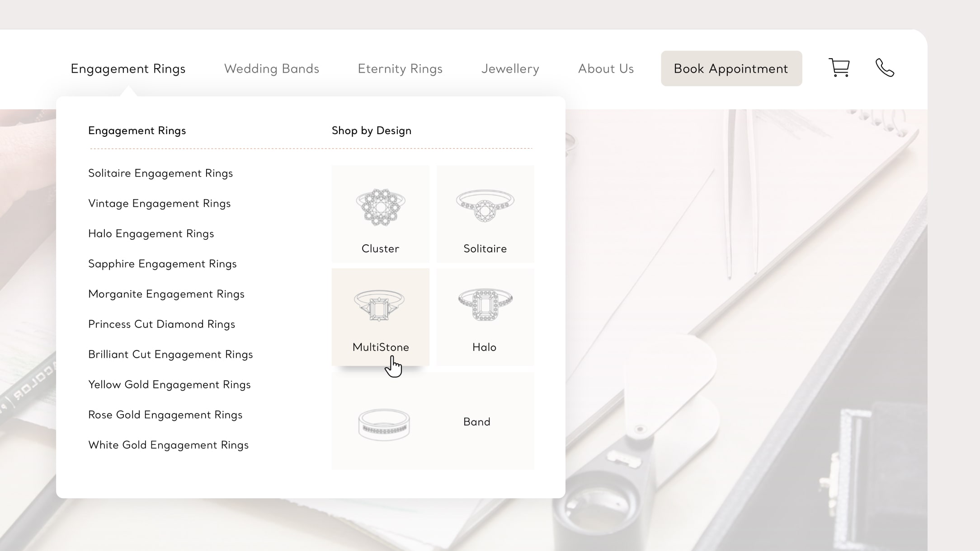
Task: Select Halo Engagement Rings link
Action: [151, 233]
